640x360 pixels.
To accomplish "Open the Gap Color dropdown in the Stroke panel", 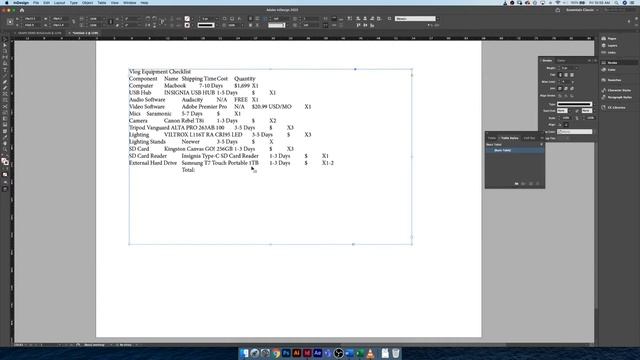I will click(575, 132).
